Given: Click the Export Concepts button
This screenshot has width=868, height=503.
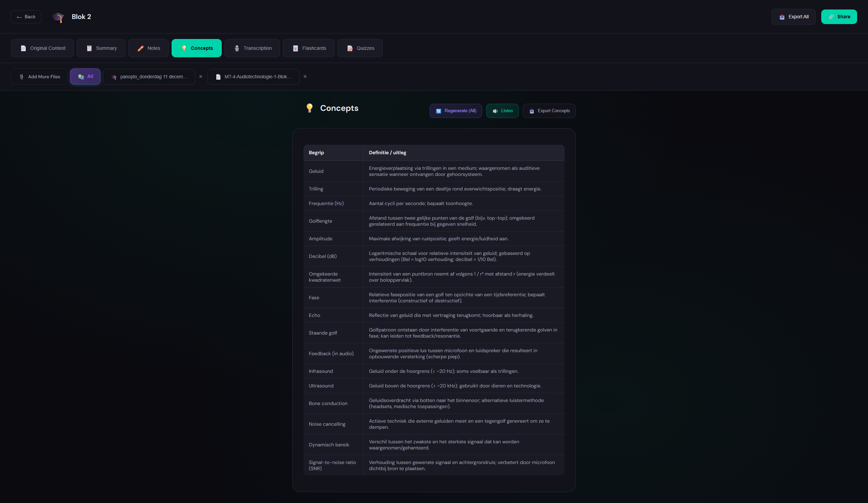Looking at the screenshot, I should point(549,111).
